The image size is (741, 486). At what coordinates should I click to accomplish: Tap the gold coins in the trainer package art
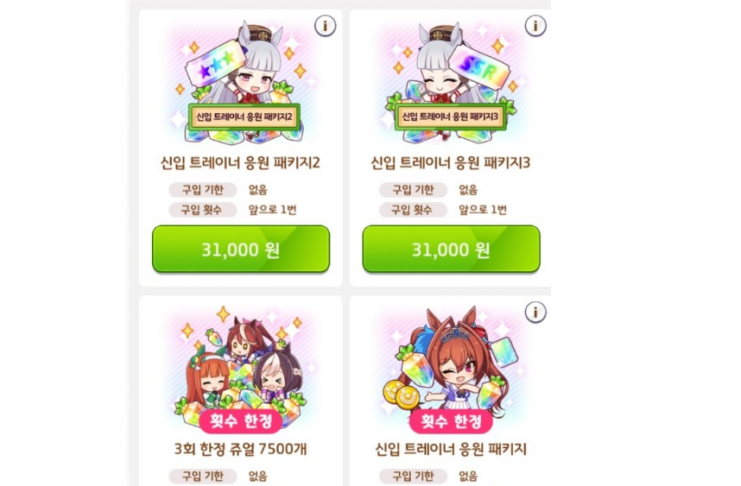tap(401, 395)
